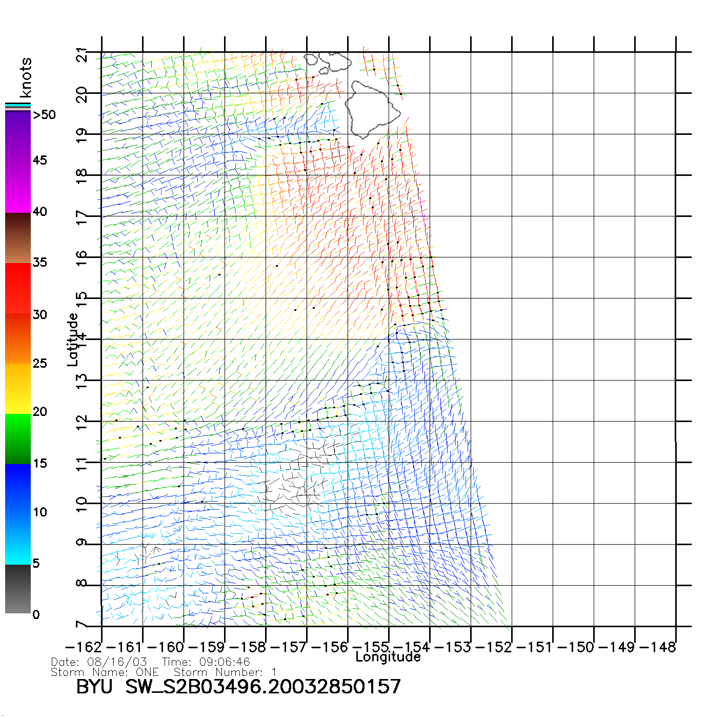Screen dimensions: 728x718
Task: Click the magenta 40–45 knots legend band
Action: [x=17, y=187]
